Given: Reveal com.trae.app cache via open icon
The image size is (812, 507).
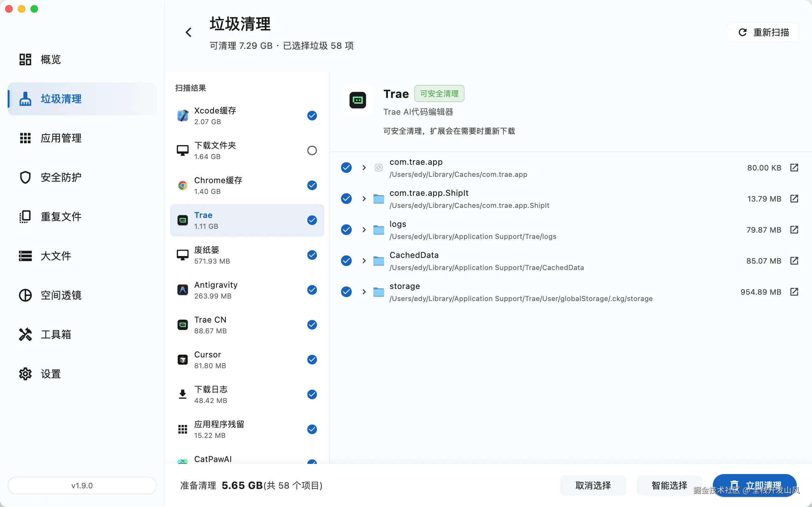Looking at the screenshot, I should click(x=794, y=168).
